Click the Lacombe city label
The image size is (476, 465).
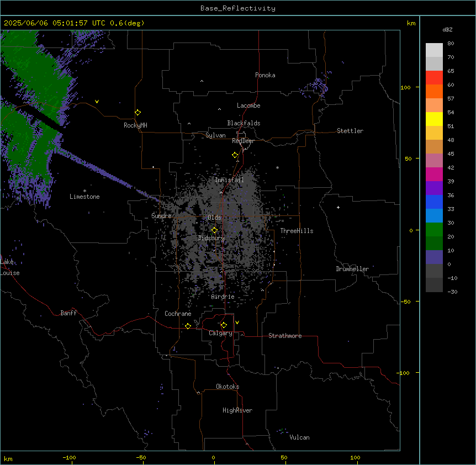click(x=248, y=105)
